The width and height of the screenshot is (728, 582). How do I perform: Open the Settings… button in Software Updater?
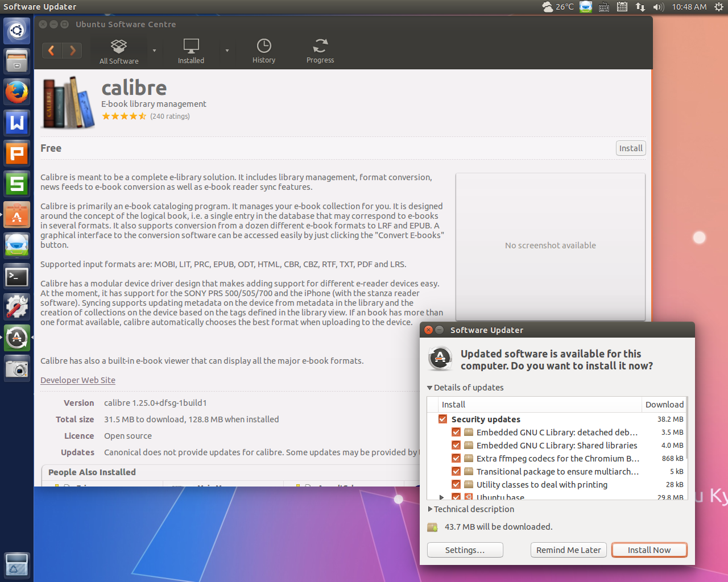coord(465,550)
